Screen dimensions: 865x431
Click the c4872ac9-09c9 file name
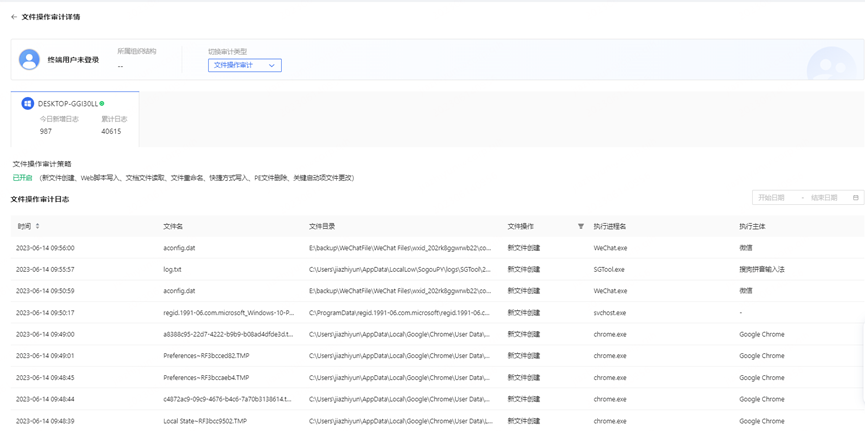tap(227, 399)
